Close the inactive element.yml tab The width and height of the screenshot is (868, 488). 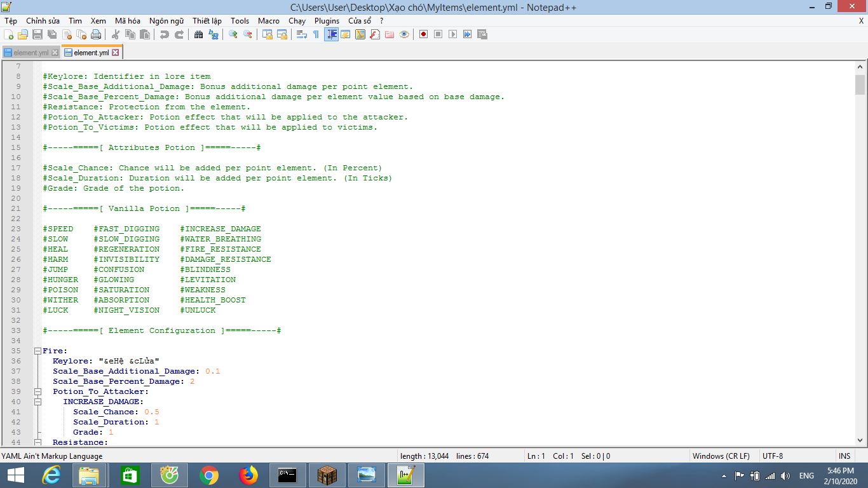[55, 53]
